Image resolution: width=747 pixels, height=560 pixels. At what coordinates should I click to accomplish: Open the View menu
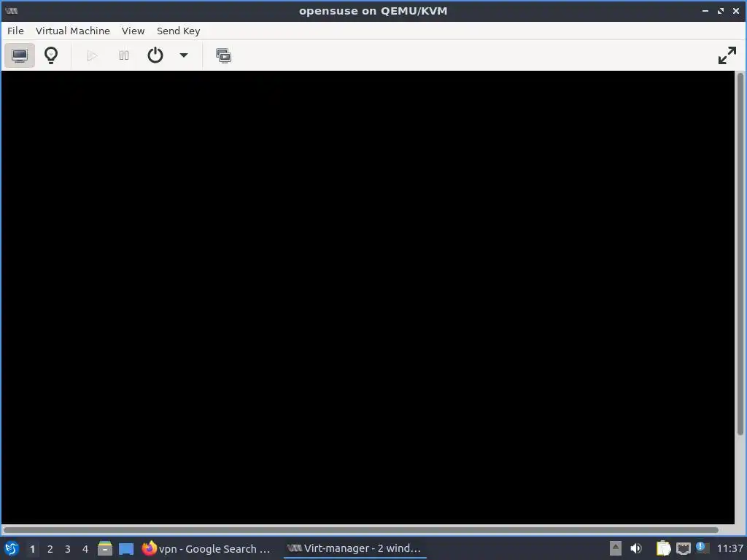(133, 31)
